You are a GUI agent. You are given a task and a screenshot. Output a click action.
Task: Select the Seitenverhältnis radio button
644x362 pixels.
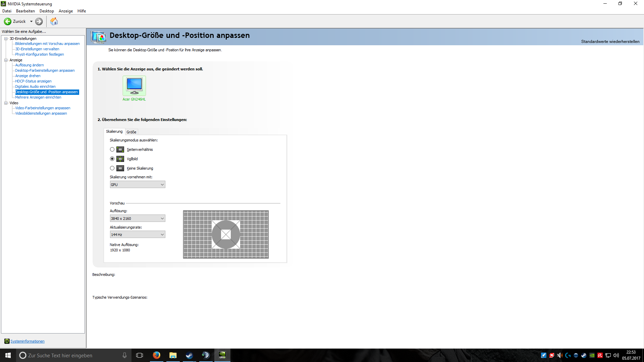(x=112, y=149)
